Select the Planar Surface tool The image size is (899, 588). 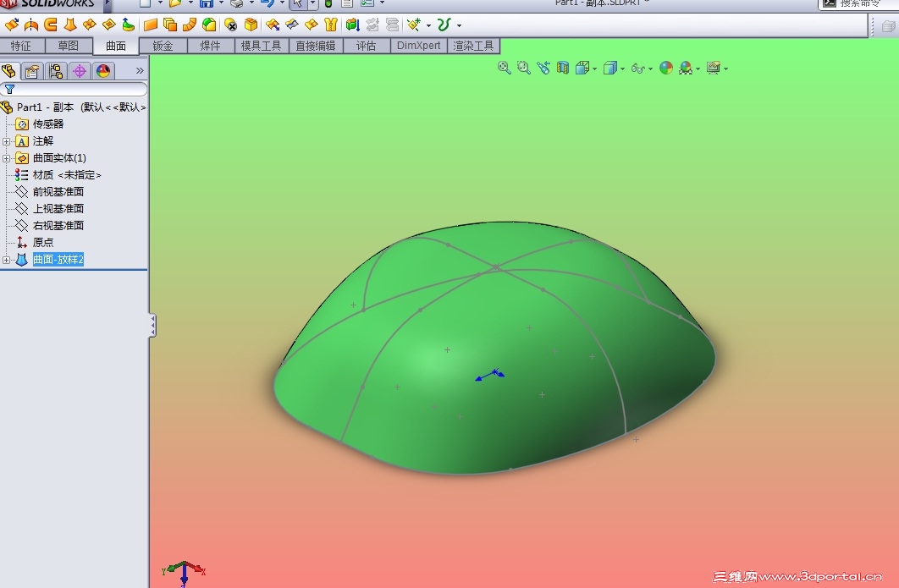pyautogui.click(x=150, y=25)
